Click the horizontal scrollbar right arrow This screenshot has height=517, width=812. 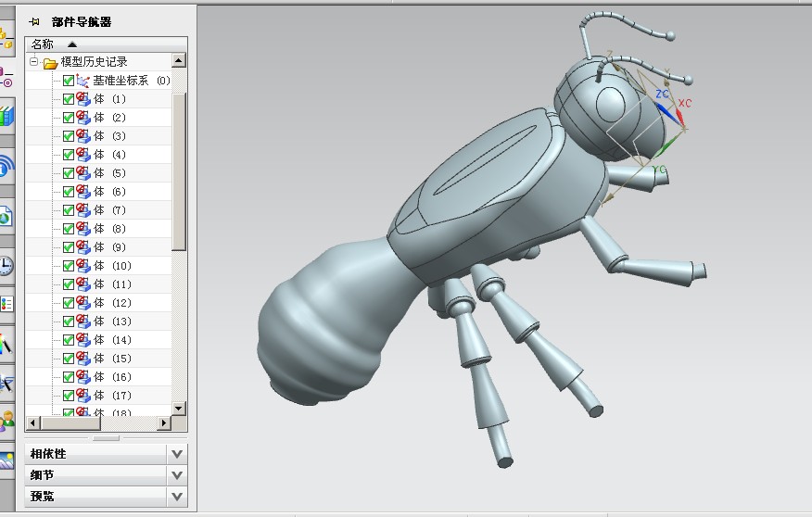164,422
